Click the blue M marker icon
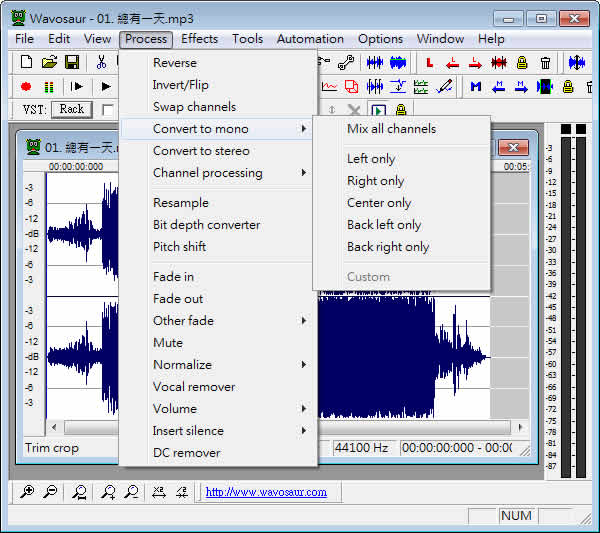The width and height of the screenshot is (600, 533). (476, 87)
